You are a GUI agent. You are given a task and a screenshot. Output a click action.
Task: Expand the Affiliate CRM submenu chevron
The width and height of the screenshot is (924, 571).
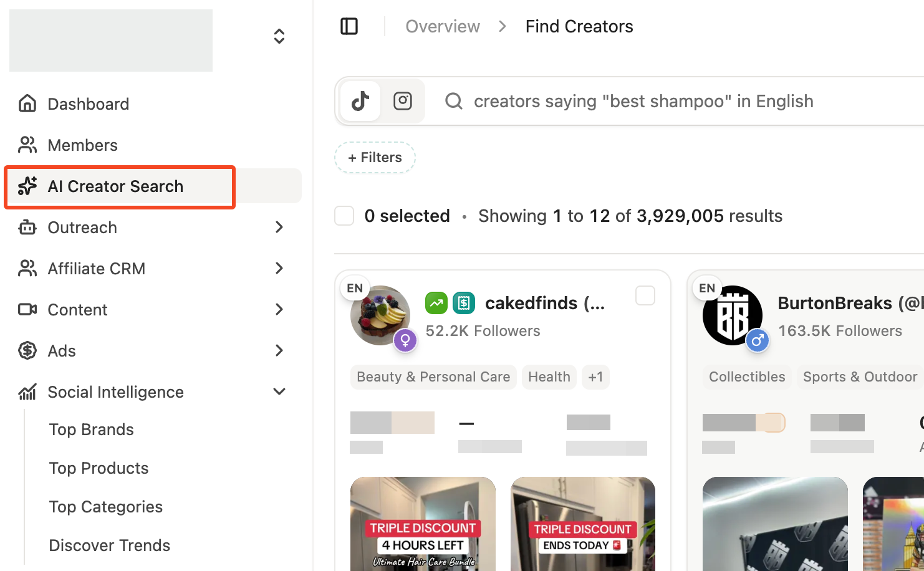[279, 268]
